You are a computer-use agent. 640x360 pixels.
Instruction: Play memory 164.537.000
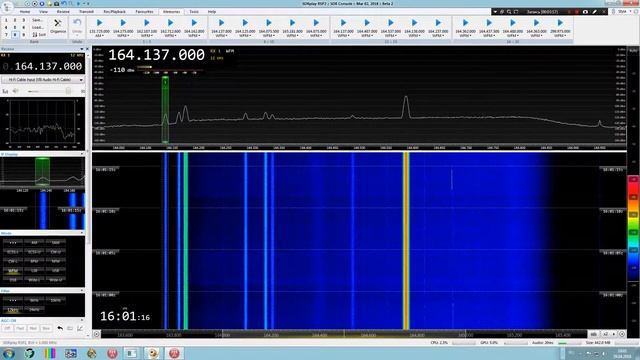tap(391, 23)
